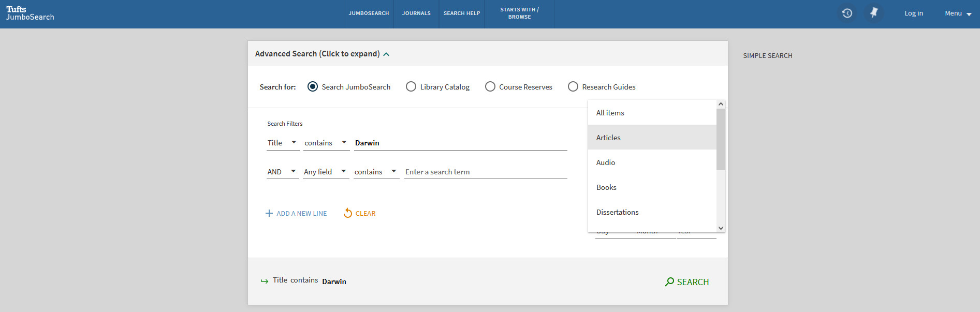Open the pinned favorites pin icon
This screenshot has width=980, height=312.
pyautogui.click(x=874, y=13)
